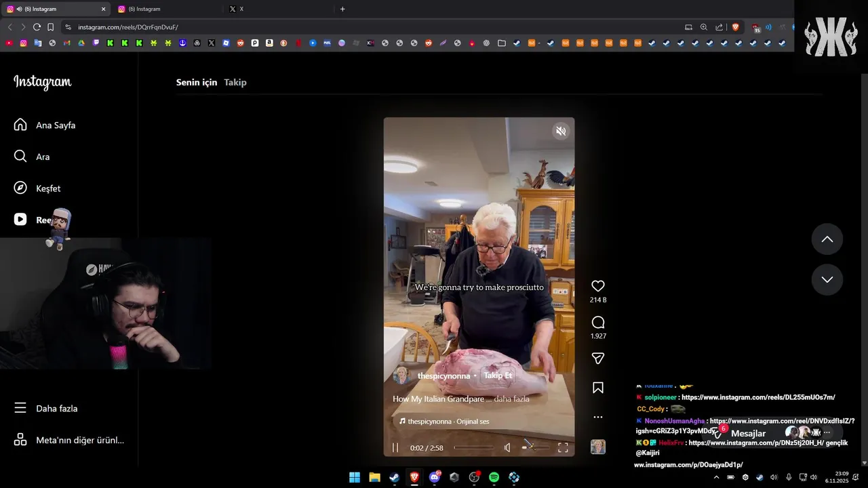This screenshot has height=488, width=868.
Task: Open Spotify from taskbar
Action: coord(494,477)
